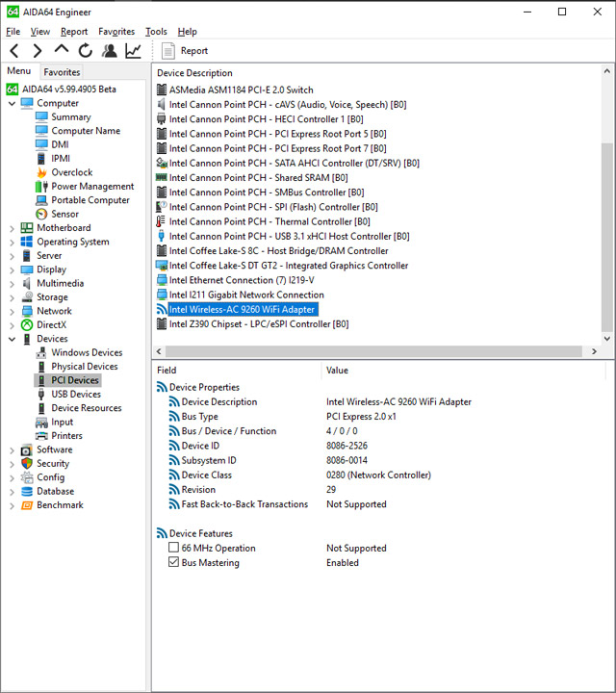Image resolution: width=616 pixels, height=693 pixels.
Task: Click the Input devices icon
Action: (41, 423)
